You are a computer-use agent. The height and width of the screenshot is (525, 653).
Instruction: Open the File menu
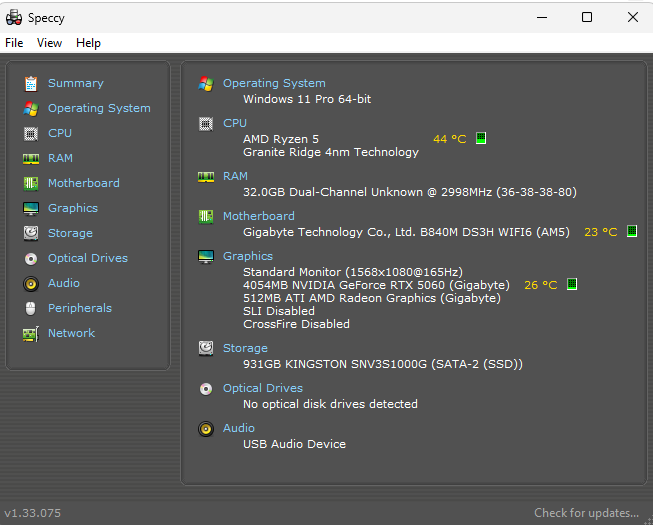point(14,43)
